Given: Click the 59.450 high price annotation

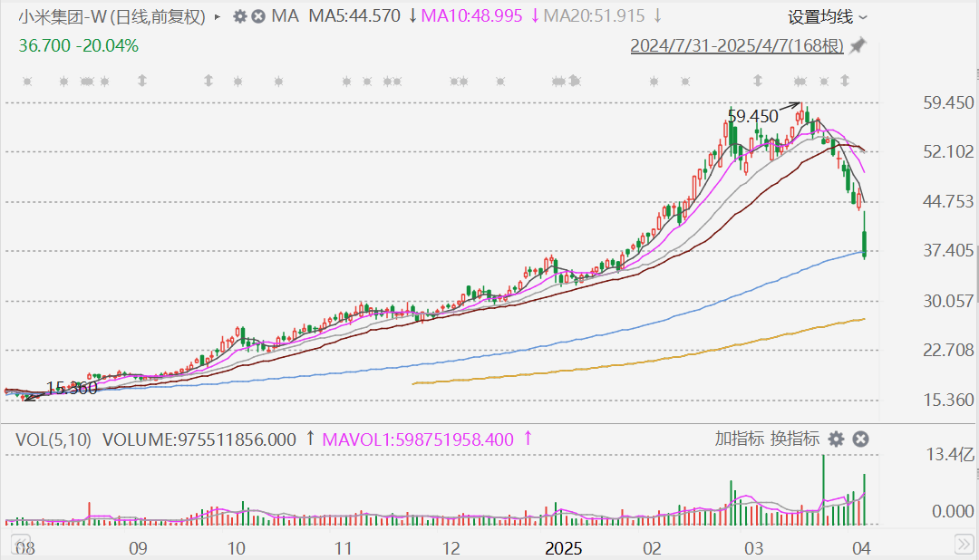Looking at the screenshot, I should [752, 116].
